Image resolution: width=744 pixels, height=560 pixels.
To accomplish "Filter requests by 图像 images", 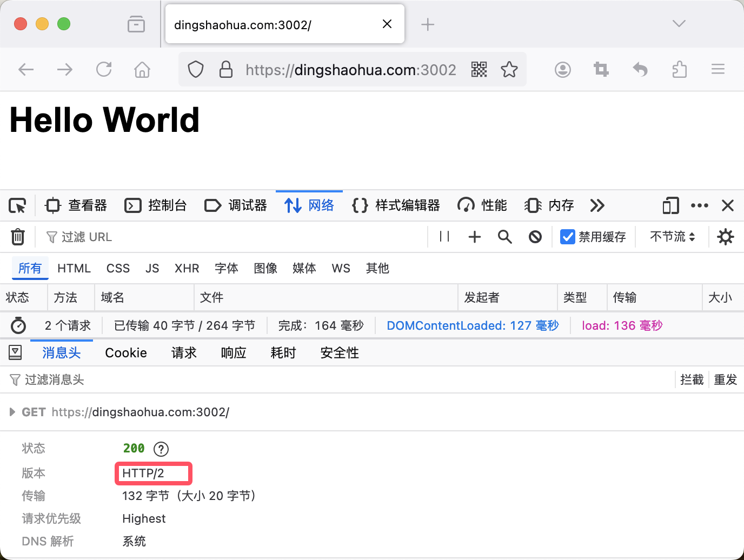I will pyautogui.click(x=265, y=268).
